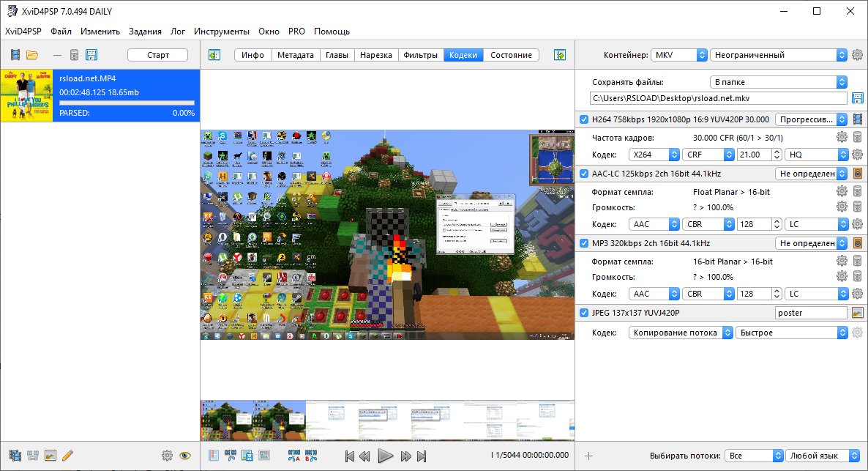The width and height of the screenshot is (868, 471).
Task: Click the scissors cut icon below the preview
Action: click(x=231, y=456)
